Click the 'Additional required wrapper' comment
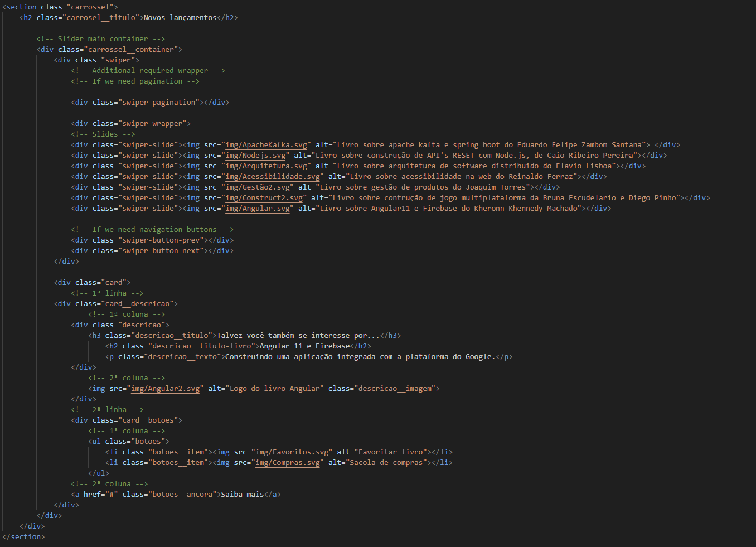 (148, 71)
